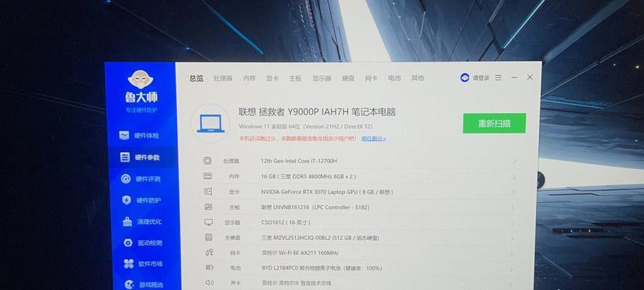644x290 pixels.
Task: Click the 主硬盘 disk row icon
Action: (209, 237)
